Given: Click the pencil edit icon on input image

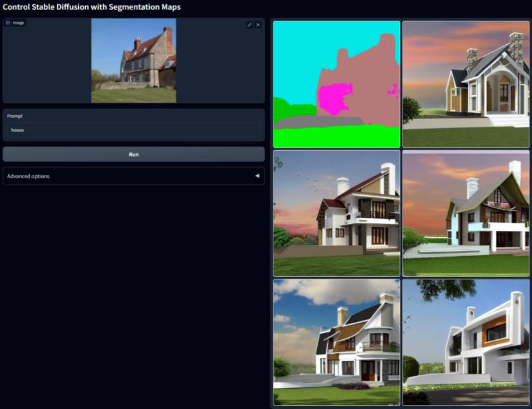Looking at the screenshot, I should pyautogui.click(x=249, y=25).
